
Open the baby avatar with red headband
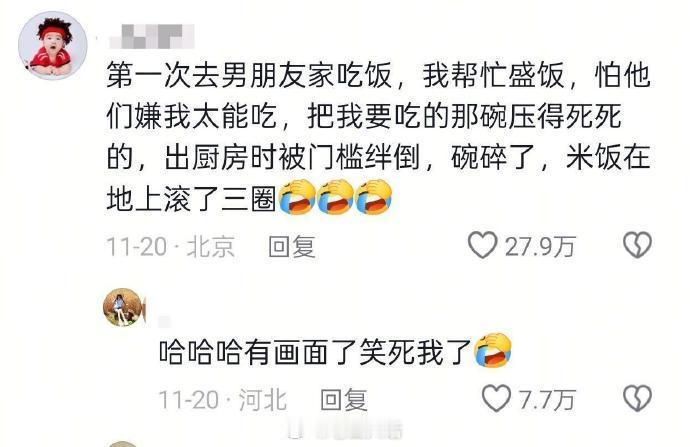(x=52, y=45)
